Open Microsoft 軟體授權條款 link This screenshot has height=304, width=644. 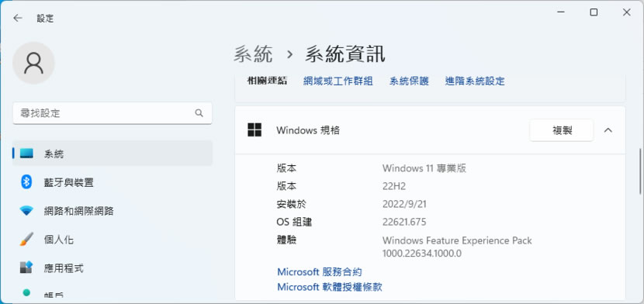(x=330, y=286)
